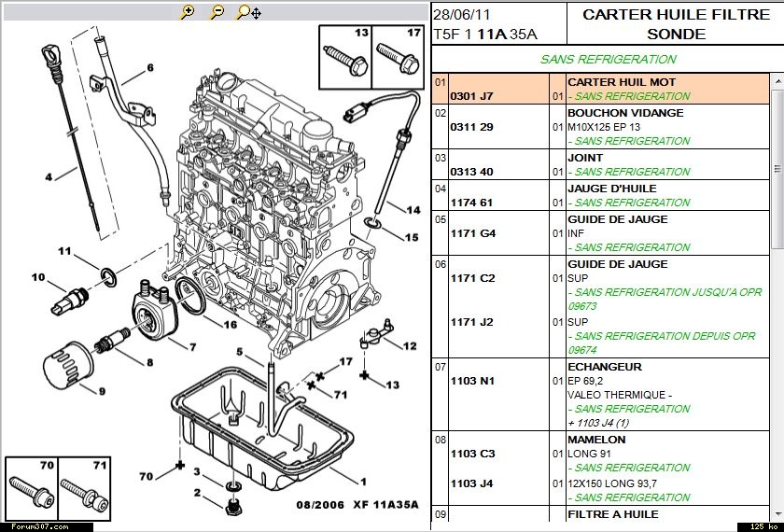Click part number 0311 29

point(471,127)
